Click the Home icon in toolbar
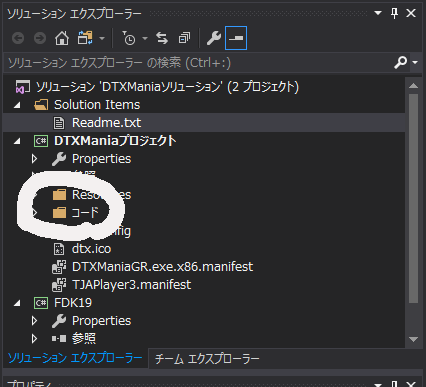Viewport: 426px width, 387px height. [62, 38]
